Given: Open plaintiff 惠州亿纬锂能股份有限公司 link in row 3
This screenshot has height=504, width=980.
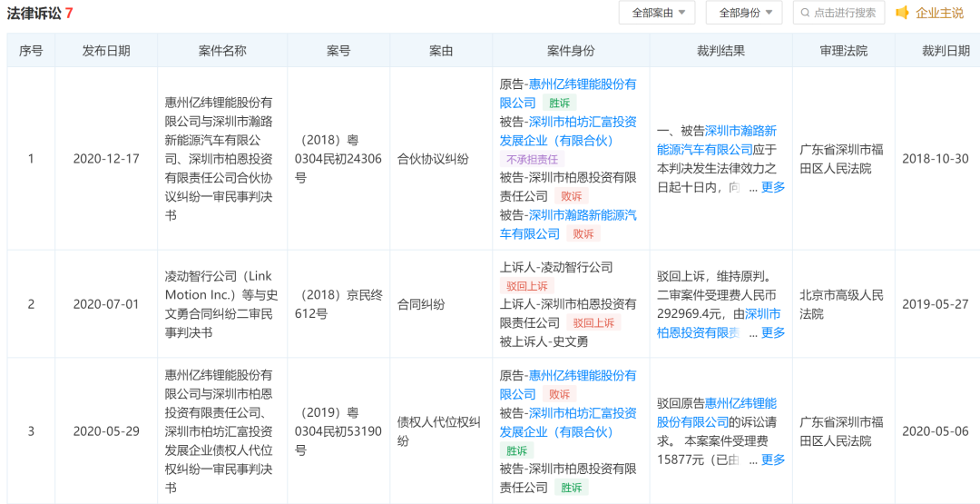Looking at the screenshot, I should pyautogui.click(x=567, y=384).
